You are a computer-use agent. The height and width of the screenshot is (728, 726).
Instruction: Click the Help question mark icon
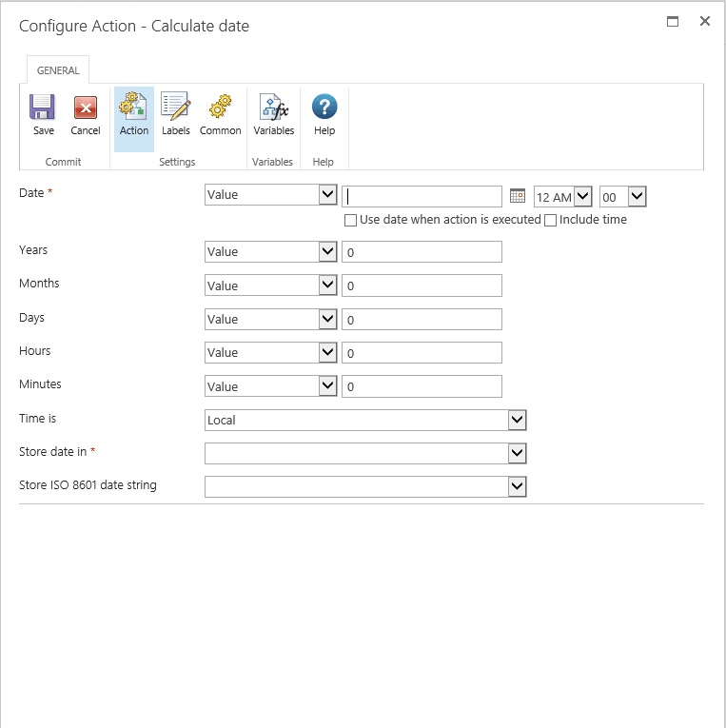tap(324, 108)
